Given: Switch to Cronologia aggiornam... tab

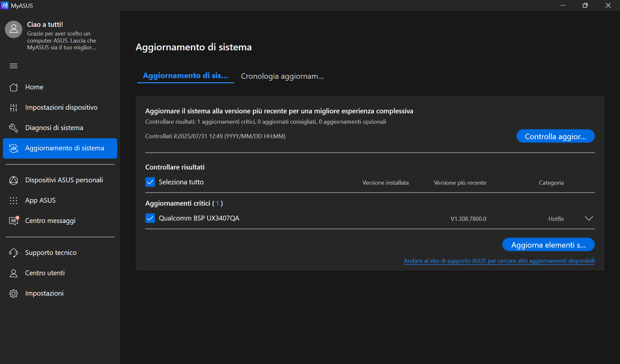Looking at the screenshot, I should point(282,76).
